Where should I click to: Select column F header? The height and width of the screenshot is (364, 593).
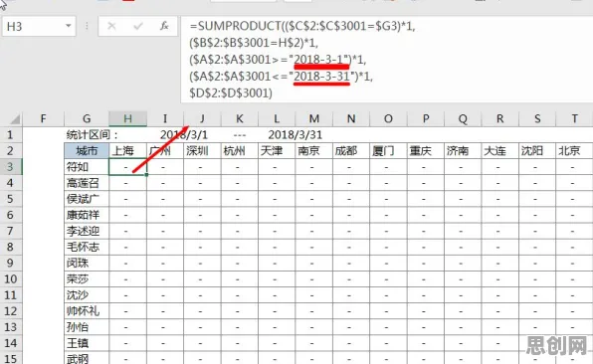click(43, 119)
